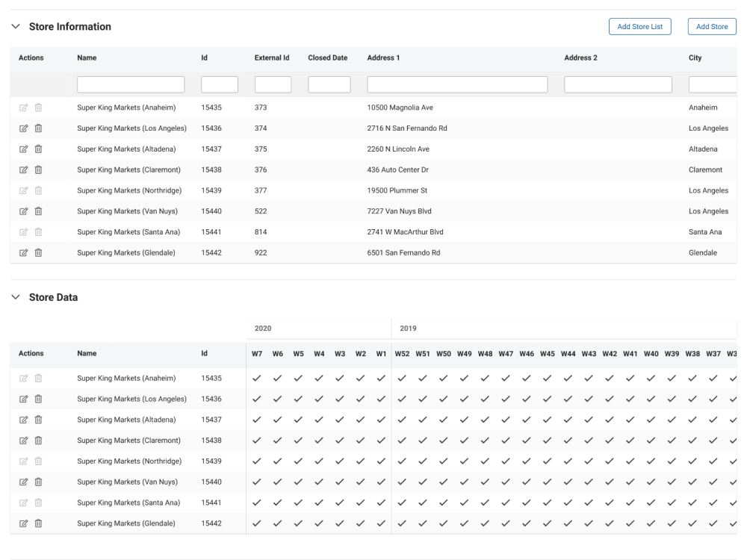747x560 pixels.
Task: Sort by Closed Date column header
Action: [x=327, y=57]
